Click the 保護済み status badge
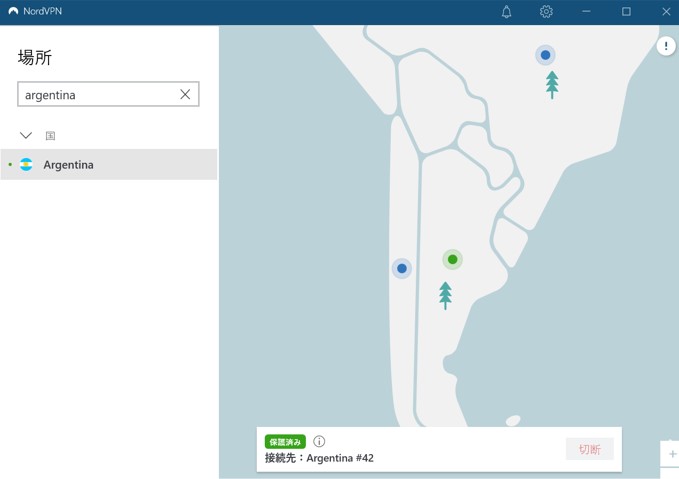Image resolution: width=679 pixels, height=479 pixels. tap(285, 441)
